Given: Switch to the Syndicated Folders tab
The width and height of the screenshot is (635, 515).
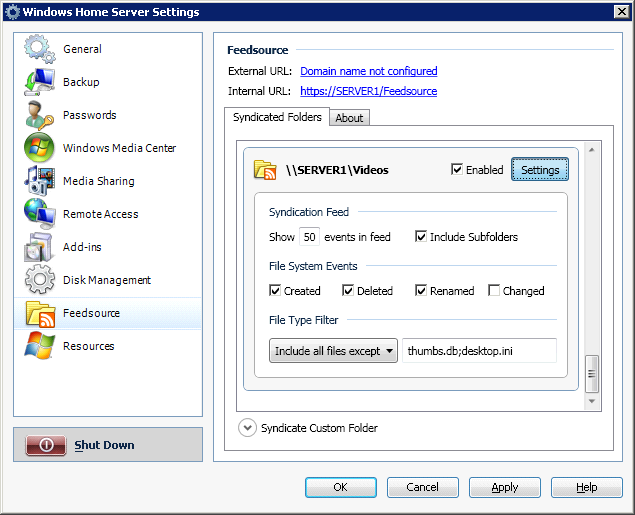Looking at the screenshot, I should tap(277, 117).
